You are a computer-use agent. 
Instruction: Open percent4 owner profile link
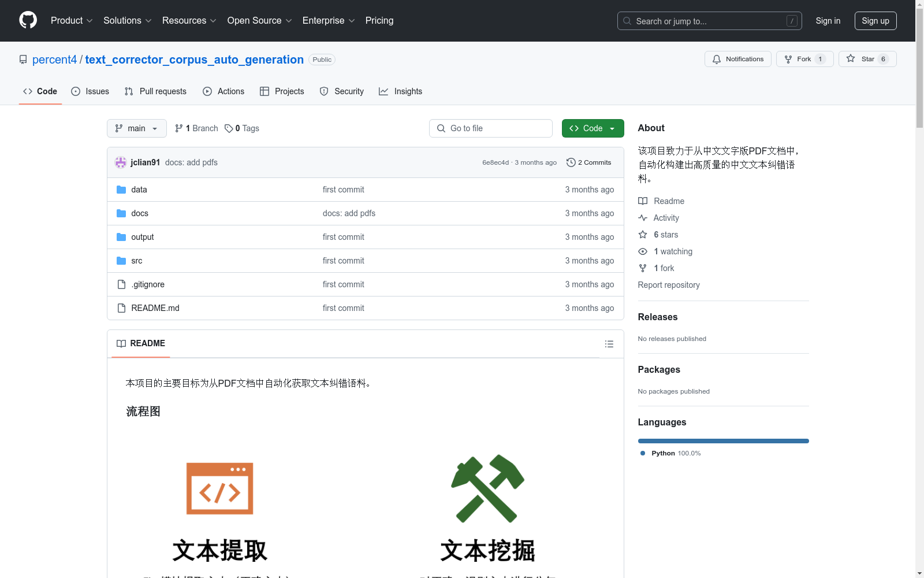click(x=54, y=60)
